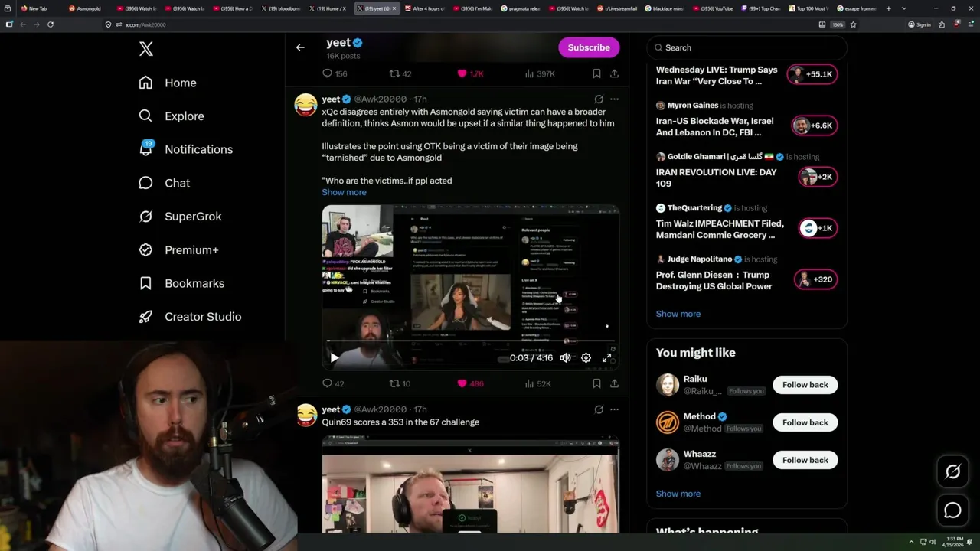The width and height of the screenshot is (980, 551).
Task: Seek on the video progress bar
Action: pos(470,341)
